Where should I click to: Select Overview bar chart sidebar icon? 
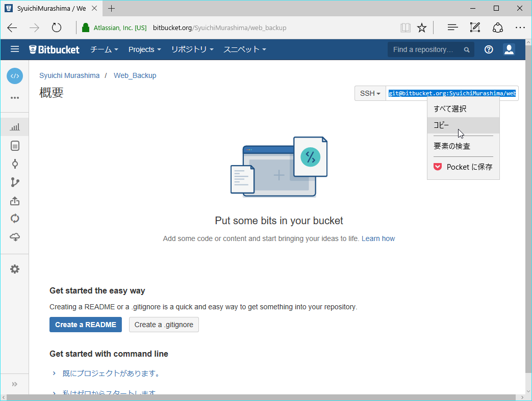coord(15,127)
